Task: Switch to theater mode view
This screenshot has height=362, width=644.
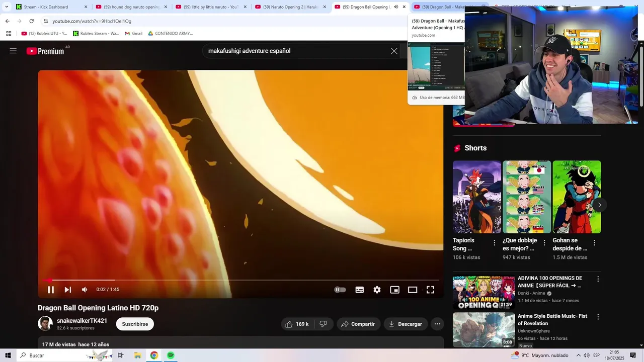Action: click(x=413, y=290)
